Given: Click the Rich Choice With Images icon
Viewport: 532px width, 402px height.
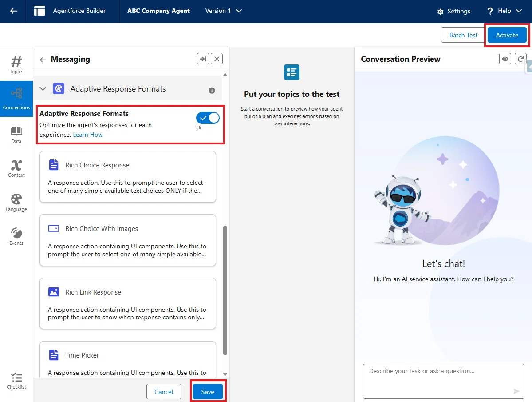Looking at the screenshot, I should point(54,228).
